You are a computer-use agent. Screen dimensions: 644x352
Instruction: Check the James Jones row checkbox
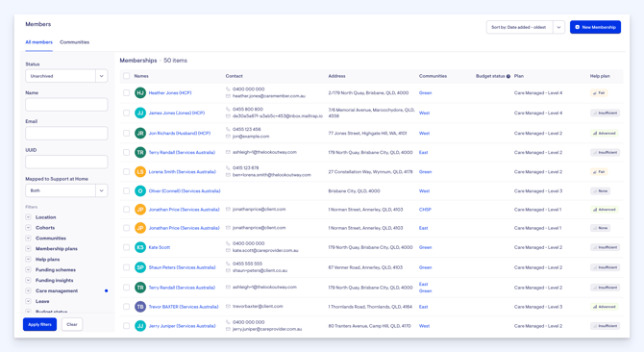click(x=127, y=113)
